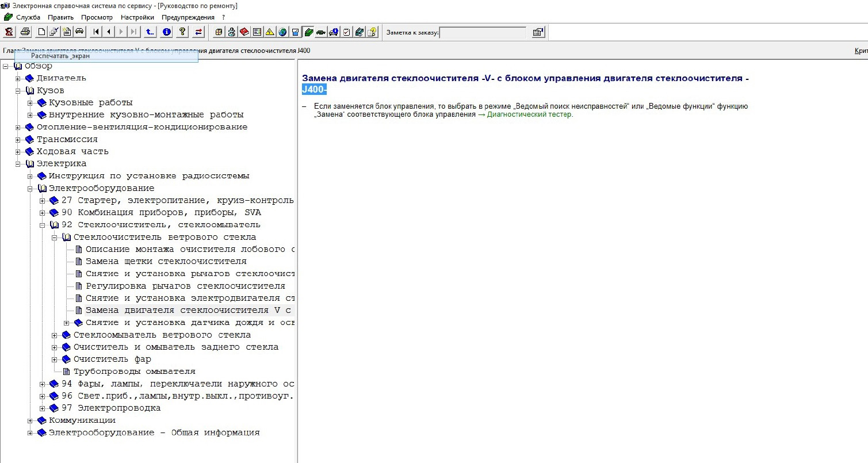Open the ? help menu
This screenshot has width=868, height=463.
(224, 17)
